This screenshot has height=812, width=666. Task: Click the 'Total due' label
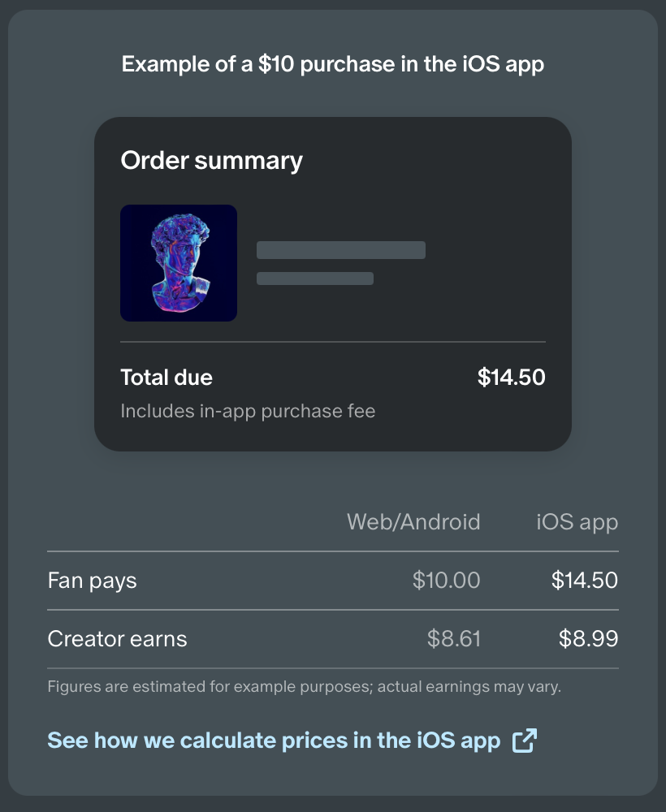pyautogui.click(x=166, y=378)
